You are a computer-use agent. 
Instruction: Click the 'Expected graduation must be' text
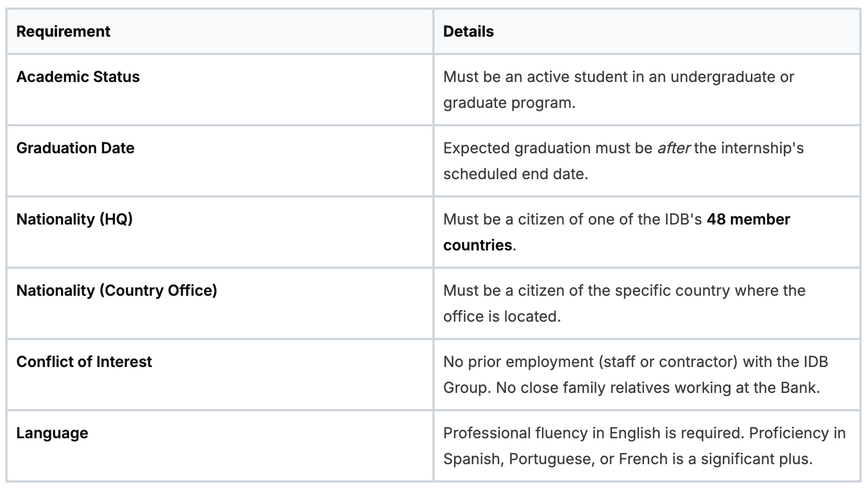(x=548, y=148)
